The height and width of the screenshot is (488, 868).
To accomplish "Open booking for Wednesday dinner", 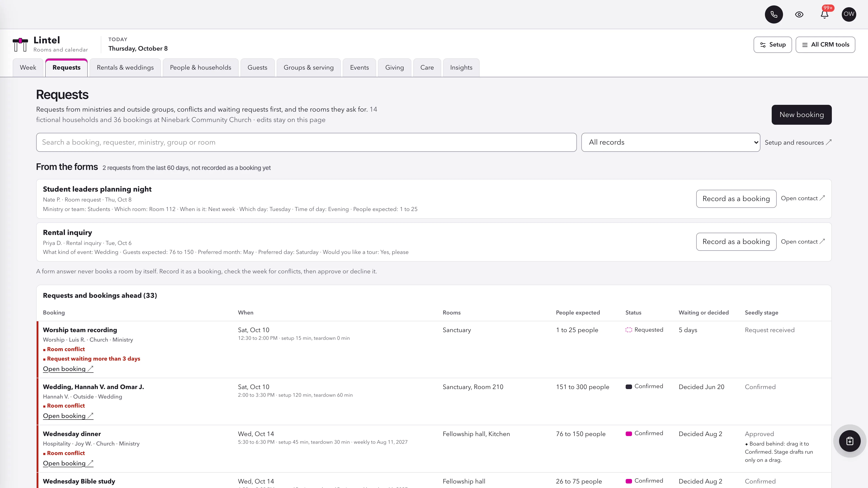I will click(x=68, y=463).
